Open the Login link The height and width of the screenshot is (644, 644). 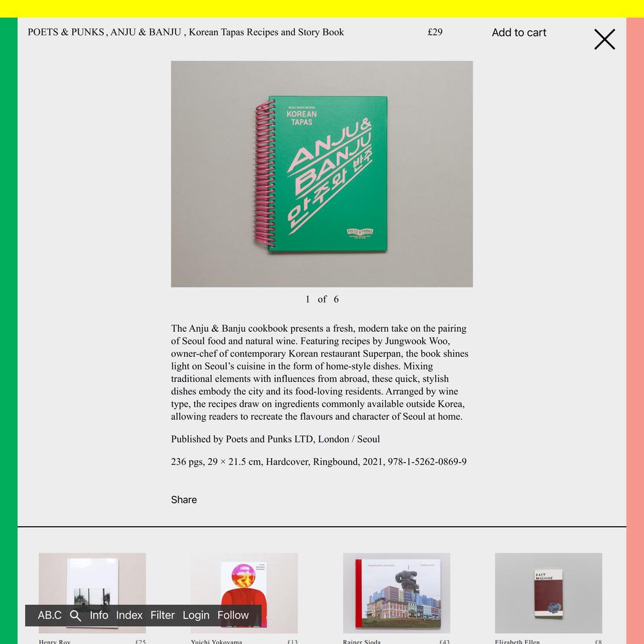[196, 615]
